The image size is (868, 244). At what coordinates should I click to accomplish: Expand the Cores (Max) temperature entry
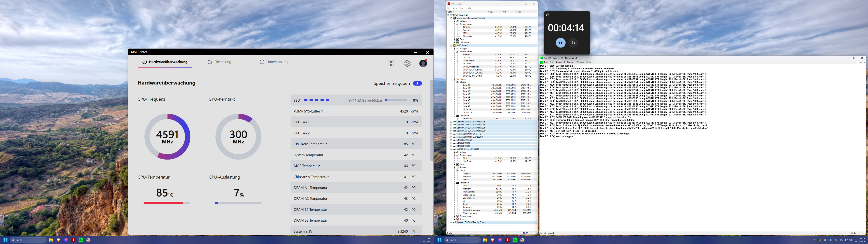point(457,61)
